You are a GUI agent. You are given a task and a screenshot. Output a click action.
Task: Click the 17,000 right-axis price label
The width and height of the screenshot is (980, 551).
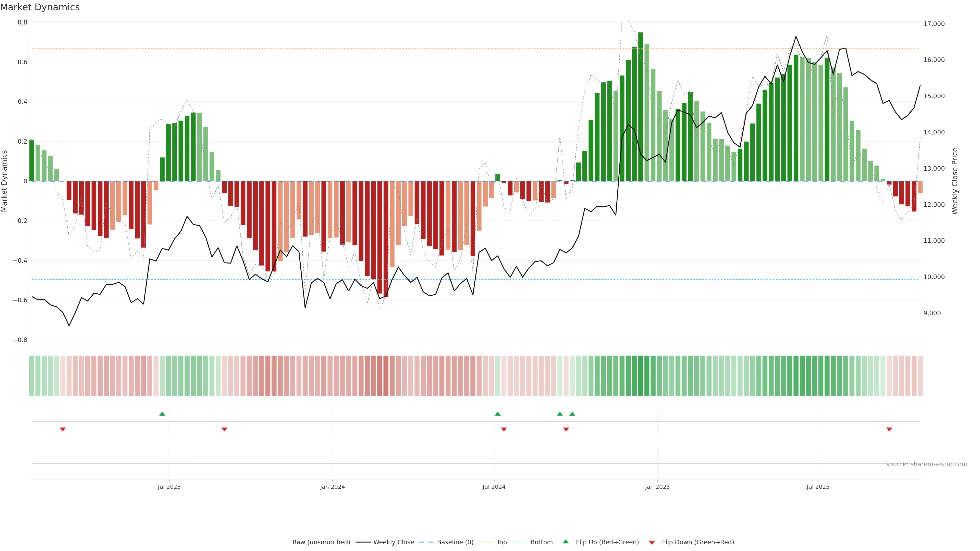coord(934,24)
